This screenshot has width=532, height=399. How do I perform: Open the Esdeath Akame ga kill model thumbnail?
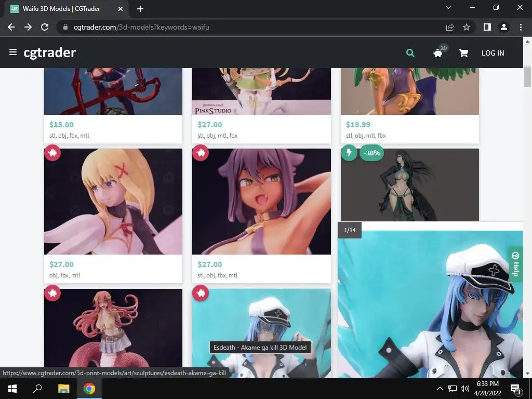262,333
